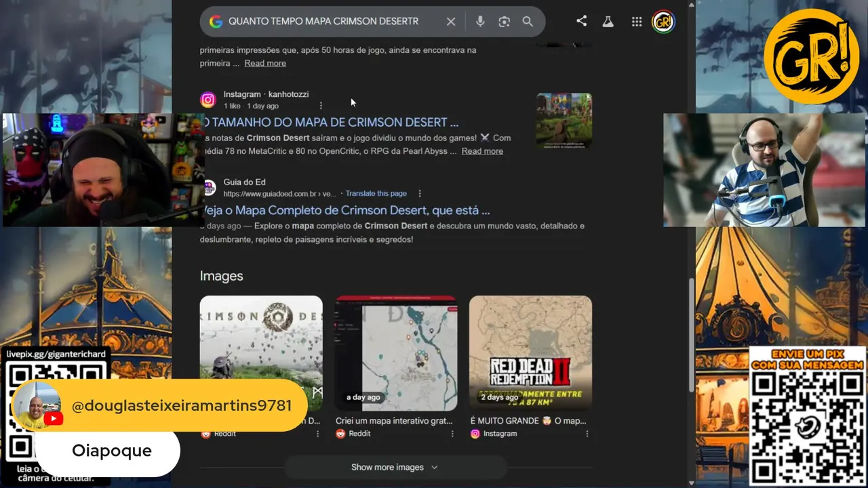Expand 'Show more images' button
This screenshot has height=488, width=868.
coord(395,467)
